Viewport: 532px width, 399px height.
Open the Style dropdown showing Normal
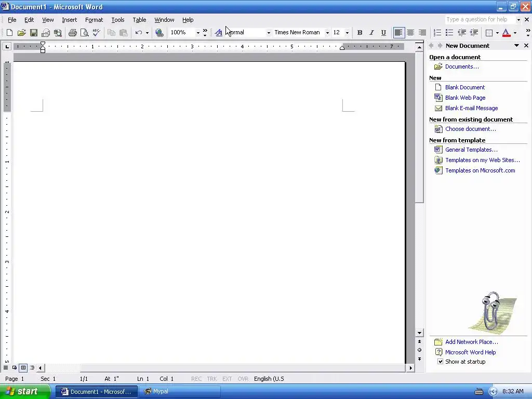269,33
